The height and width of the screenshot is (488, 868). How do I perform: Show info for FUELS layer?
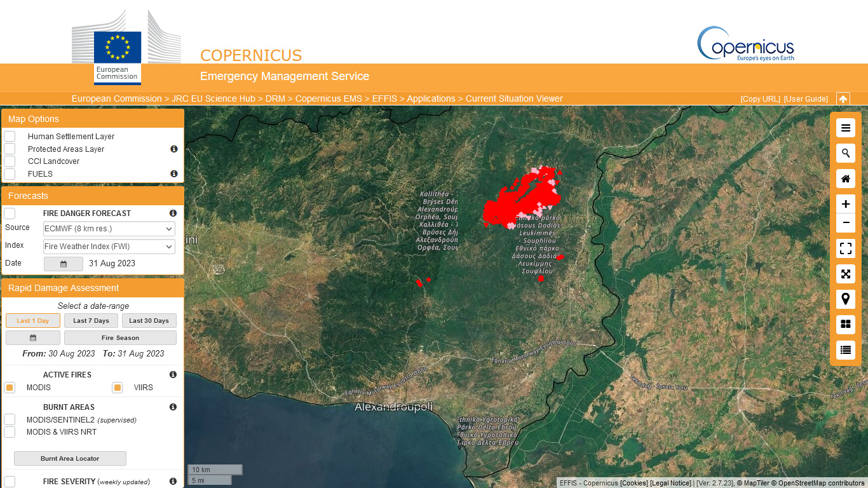173,173
